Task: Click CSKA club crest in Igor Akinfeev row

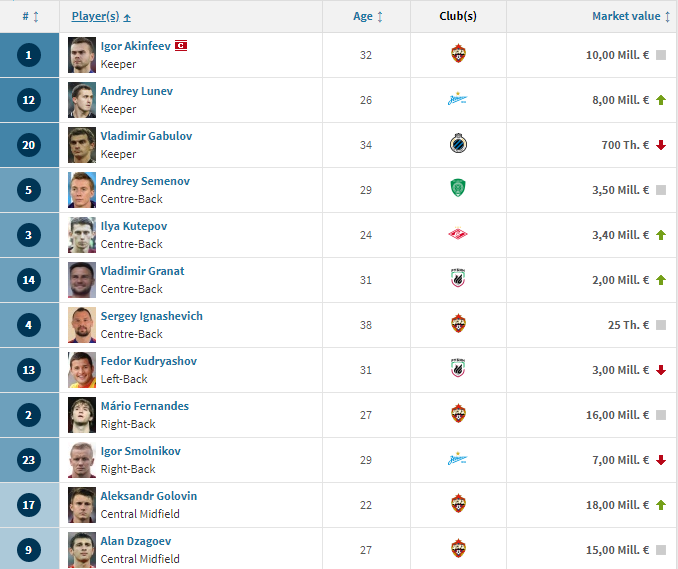Action: [x=458, y=54]
